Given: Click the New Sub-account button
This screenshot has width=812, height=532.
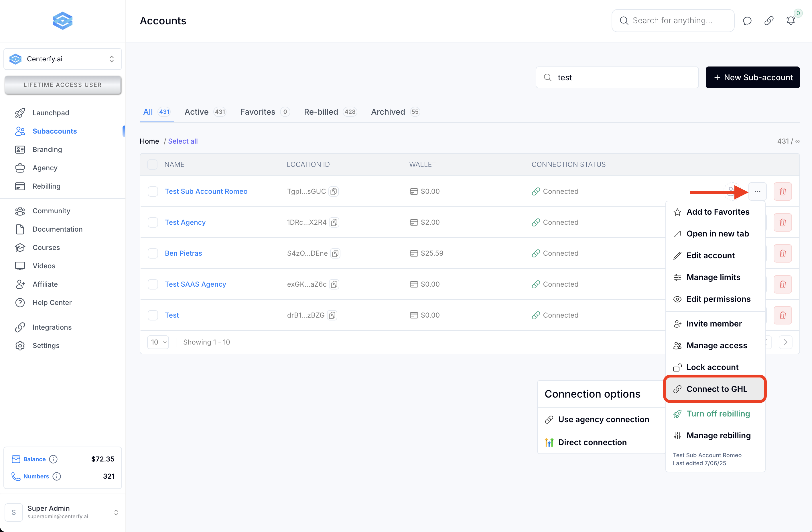Looking at the screenshot, I should (752, 77).
